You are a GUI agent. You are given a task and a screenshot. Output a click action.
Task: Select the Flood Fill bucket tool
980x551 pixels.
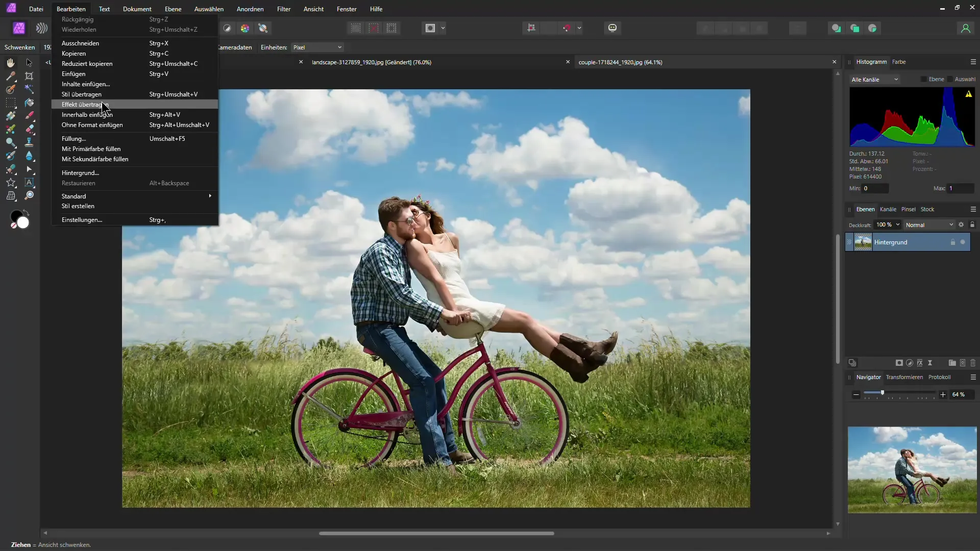[29, 103]
